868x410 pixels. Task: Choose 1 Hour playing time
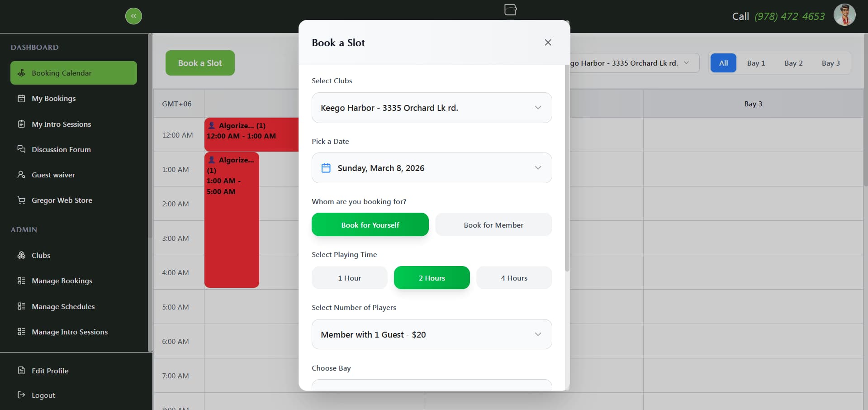(350, 278)
